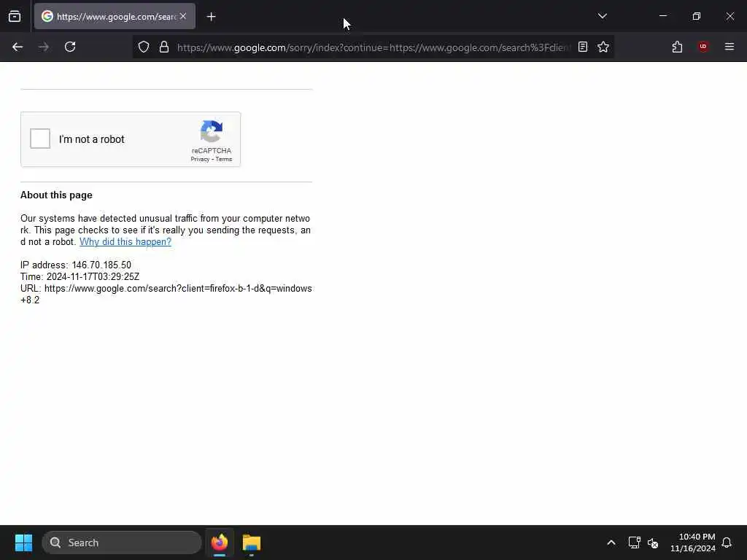Open the Firefox hamburger application menu

pyautogui.click(x=729, y=47)
